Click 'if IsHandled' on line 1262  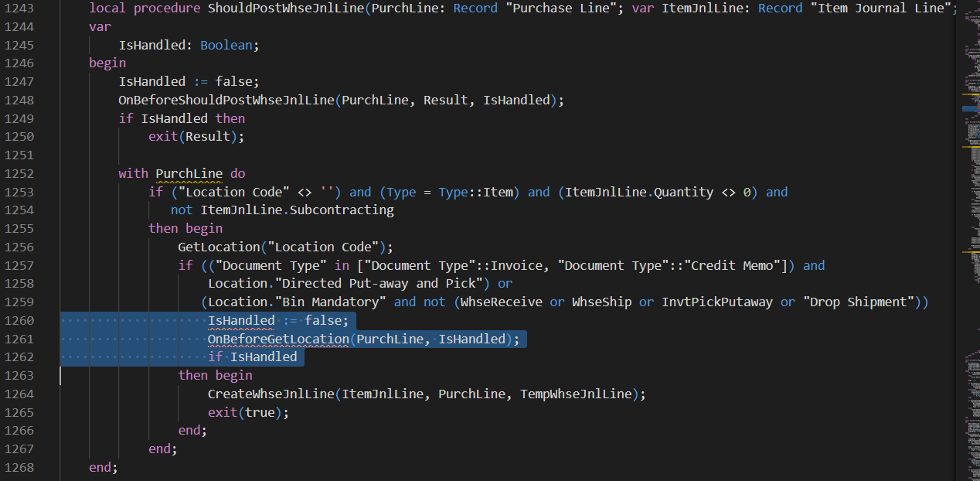(x=252, y=357)
